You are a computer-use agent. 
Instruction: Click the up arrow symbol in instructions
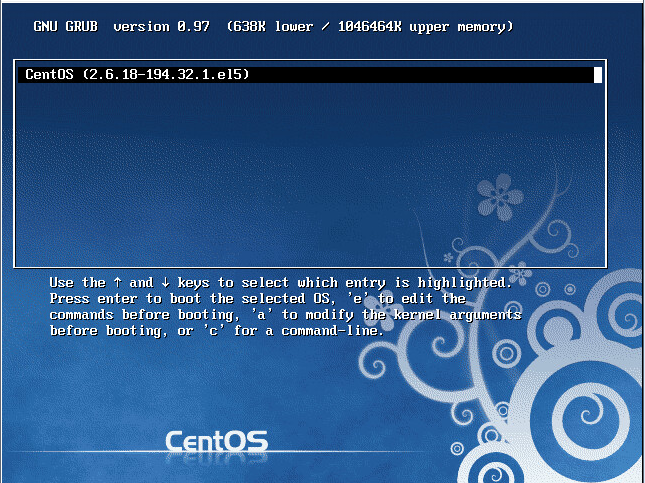pos(118,283)
